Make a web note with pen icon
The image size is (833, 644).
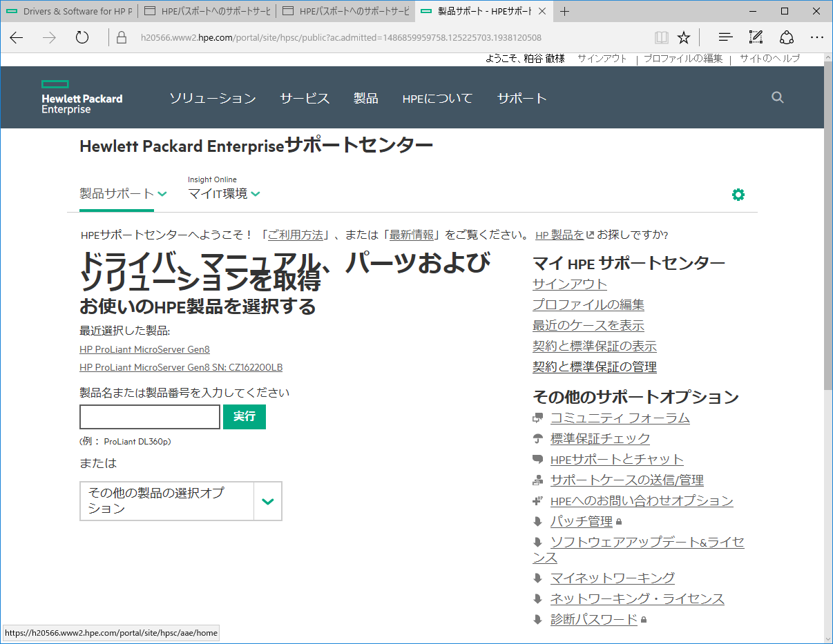(x=756, y=38)
